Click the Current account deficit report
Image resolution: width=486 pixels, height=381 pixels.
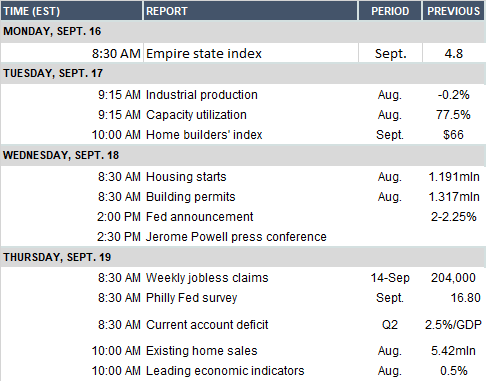click(207, 325)
